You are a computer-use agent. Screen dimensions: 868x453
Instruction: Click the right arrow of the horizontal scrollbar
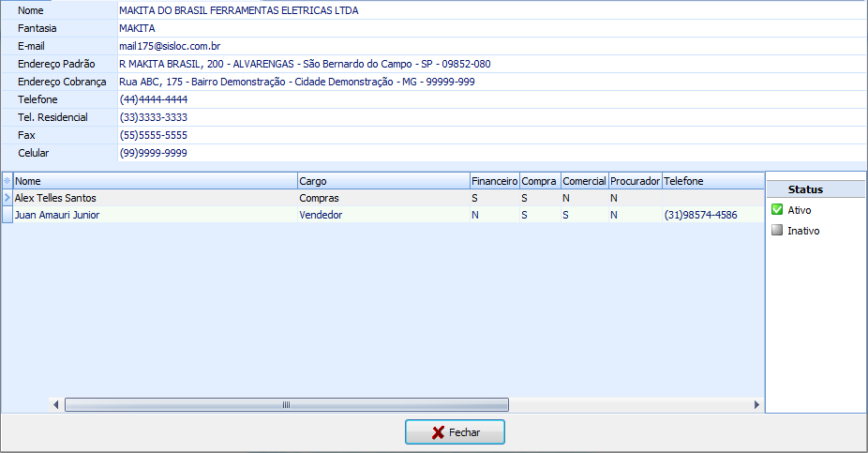pyautogui.click(x=756, y=405)
